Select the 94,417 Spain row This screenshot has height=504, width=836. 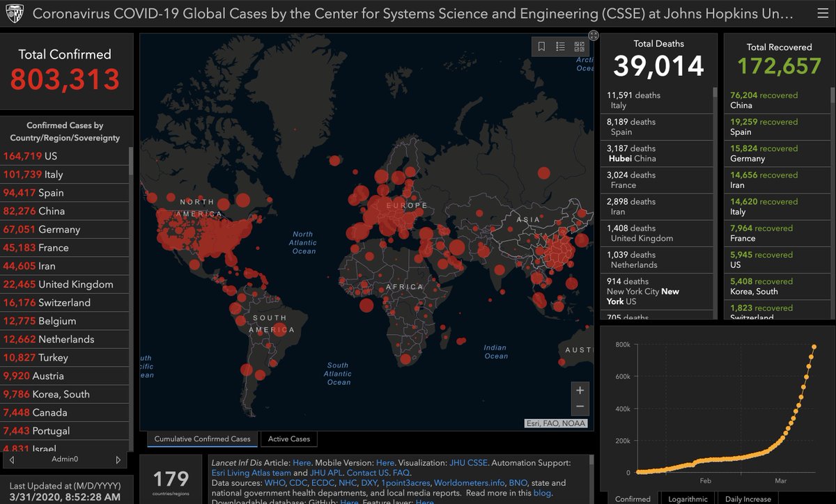click(64, 193)
